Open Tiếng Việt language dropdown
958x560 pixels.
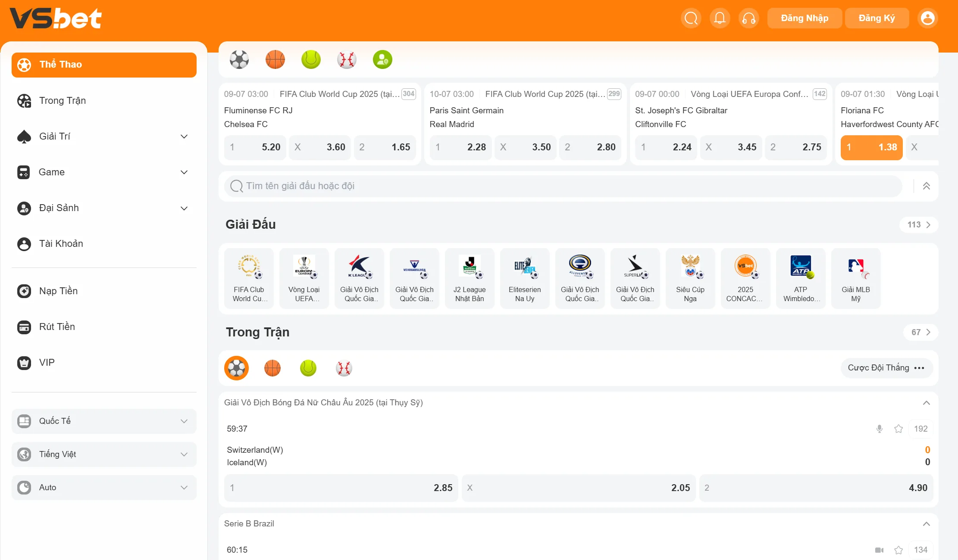[104, 454]
